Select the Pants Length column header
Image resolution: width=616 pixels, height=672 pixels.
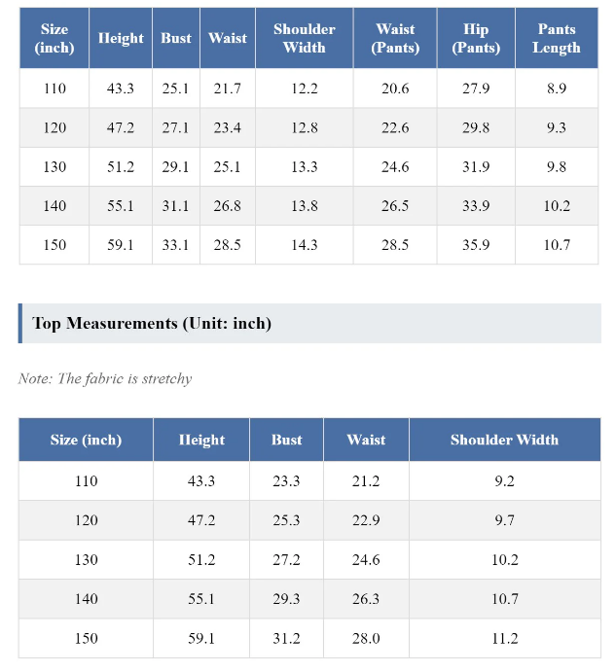point(557,38)
